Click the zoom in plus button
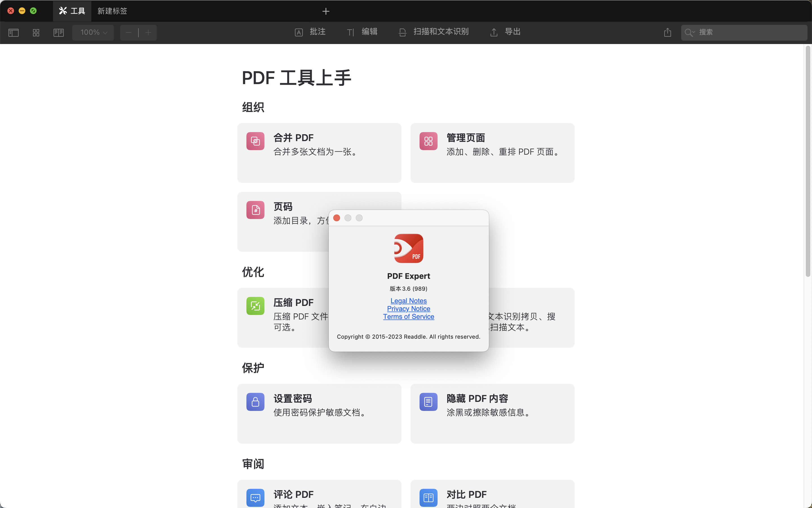Viewport: 812px width, 508px height. 148,32
